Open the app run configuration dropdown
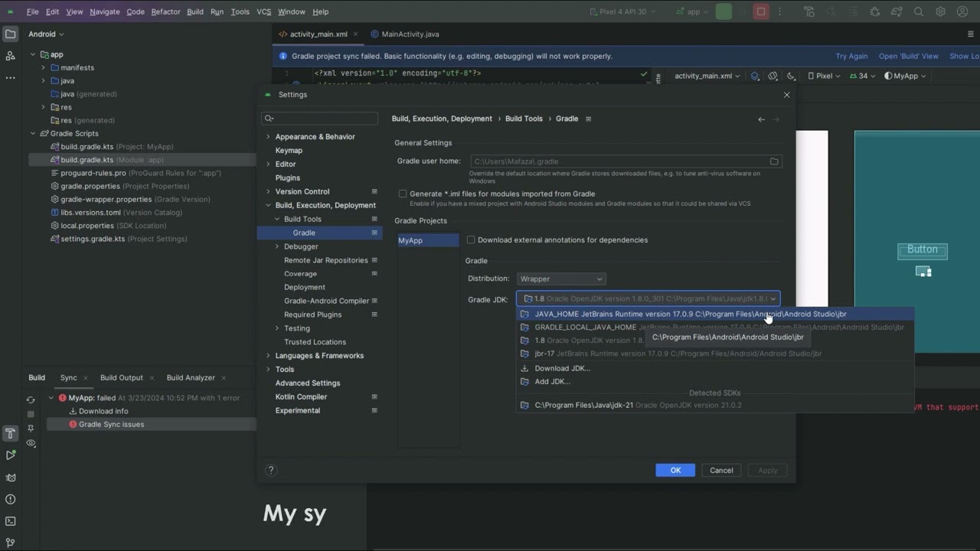Viewport: 980px width, 551px height. (x=694, y=11)
